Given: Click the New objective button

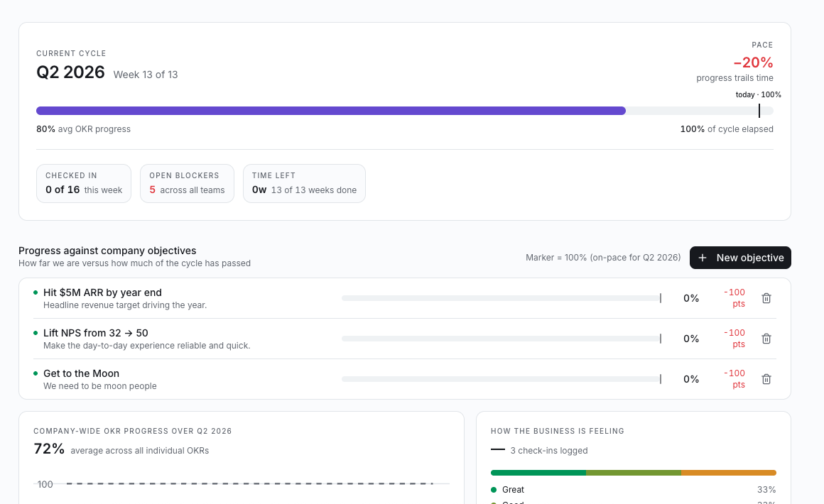Looking at the screenshot, I should coord(740,258).
